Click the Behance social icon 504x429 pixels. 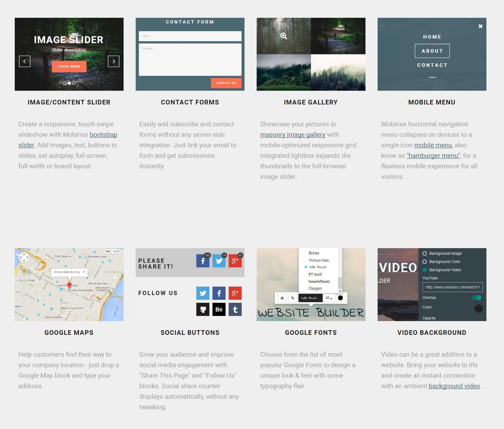[219, 309]
